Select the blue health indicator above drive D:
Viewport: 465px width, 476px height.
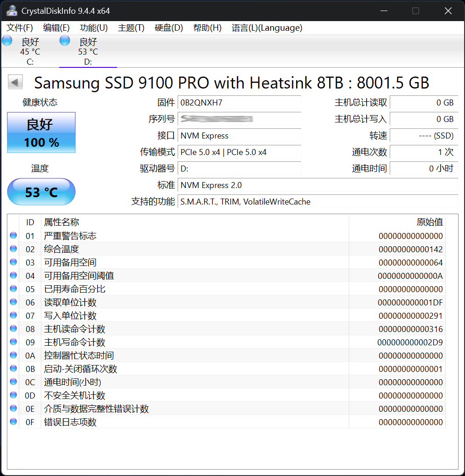coord(64,40)
